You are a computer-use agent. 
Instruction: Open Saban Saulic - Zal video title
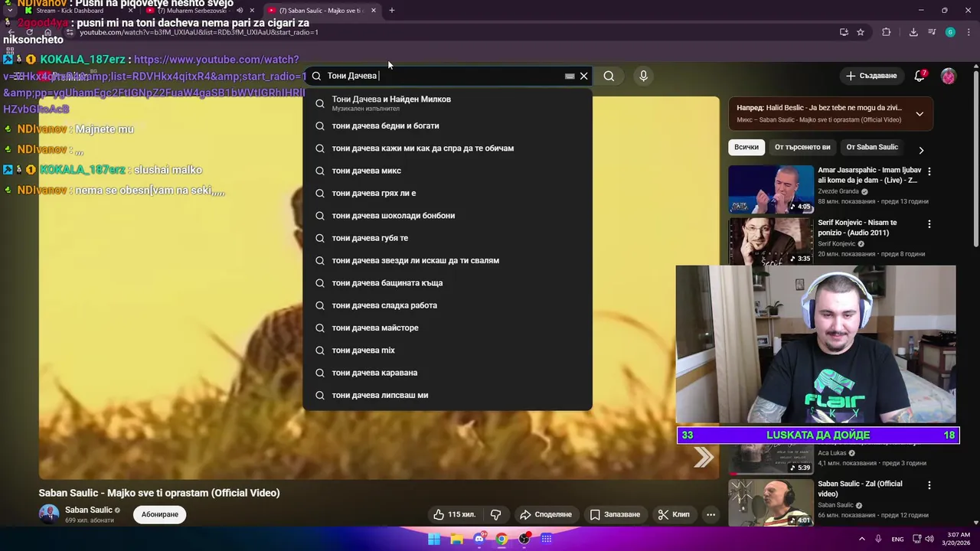[860, 488]
